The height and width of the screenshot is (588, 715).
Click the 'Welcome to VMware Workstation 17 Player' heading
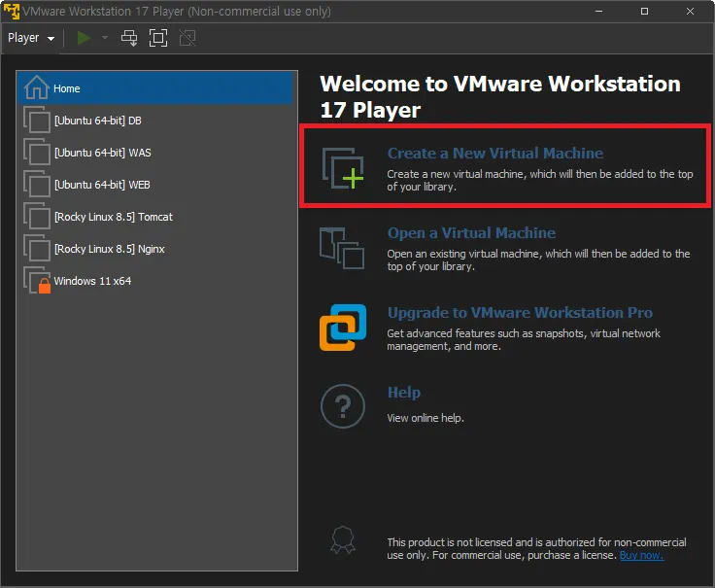coord(500,97)
